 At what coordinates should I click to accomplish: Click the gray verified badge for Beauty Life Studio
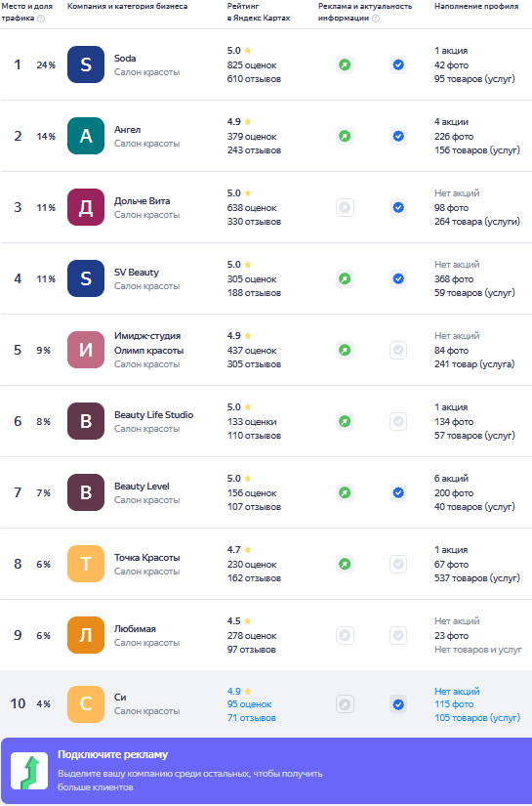tap(398, 421)
